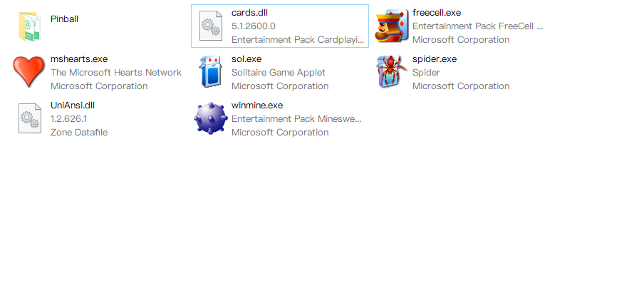Viewport: 644px width, 308px height.
Task: Click Microsoft Corporation under sol.exe
Action: click(x=280, y=86)
